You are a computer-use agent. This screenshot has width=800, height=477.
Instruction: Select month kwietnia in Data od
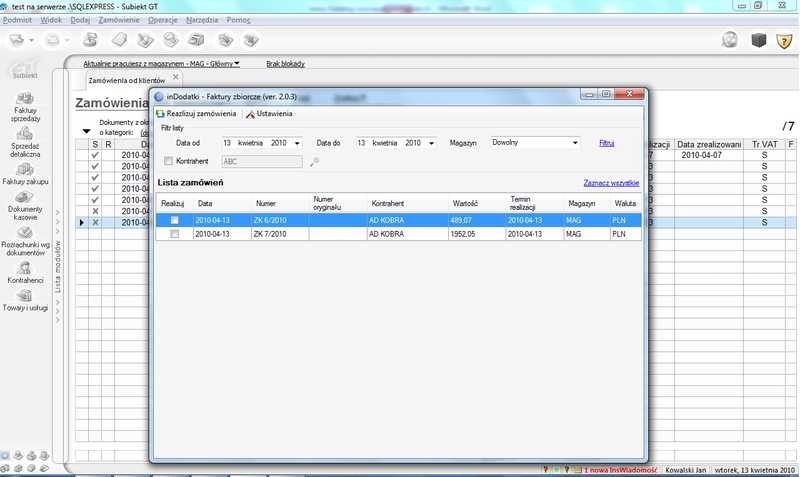[x=250, y=143]
